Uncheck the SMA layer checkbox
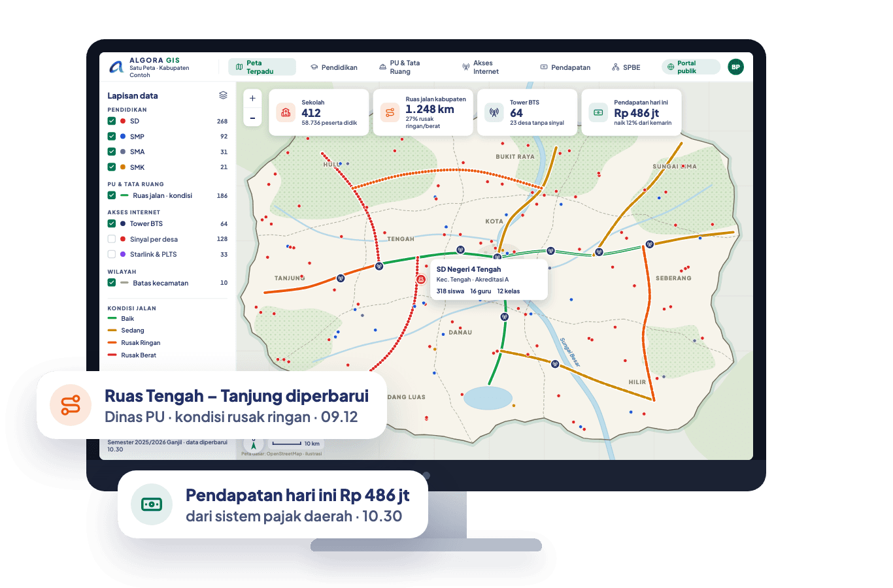Screen dimensions: 893x588 (x=112, y=152)
